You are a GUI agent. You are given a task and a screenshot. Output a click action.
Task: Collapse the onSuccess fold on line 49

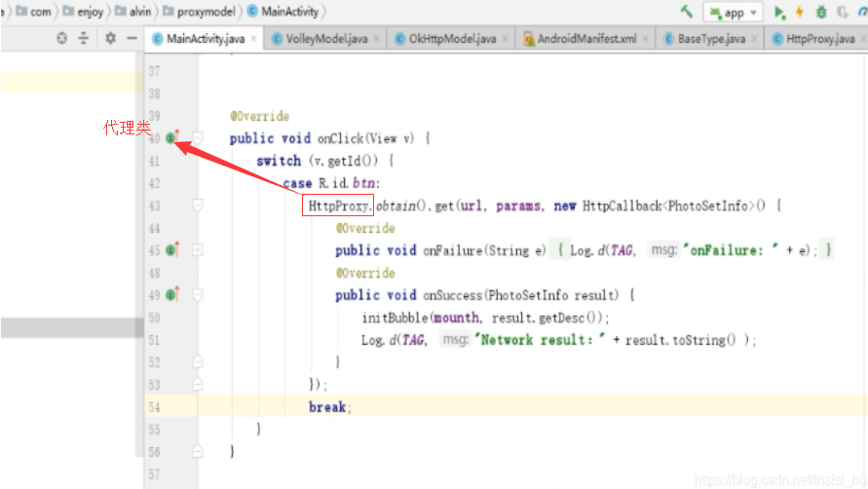coord(197,294)
